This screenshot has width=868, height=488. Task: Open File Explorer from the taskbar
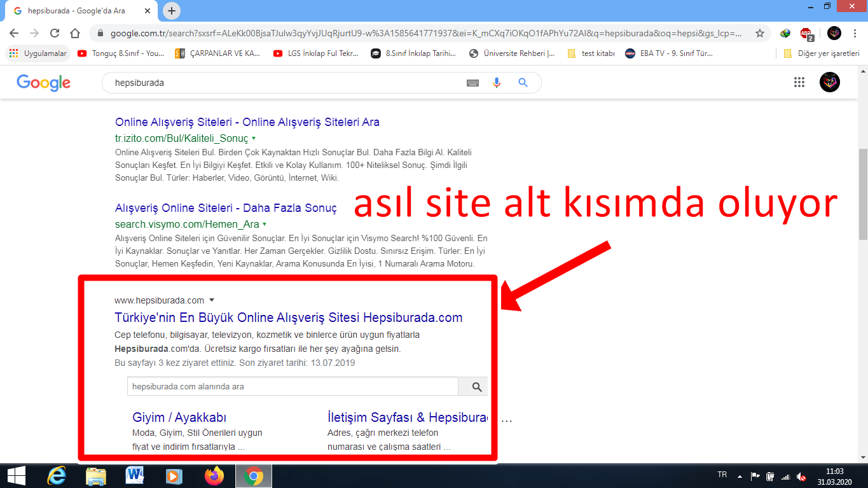(96, 476)
